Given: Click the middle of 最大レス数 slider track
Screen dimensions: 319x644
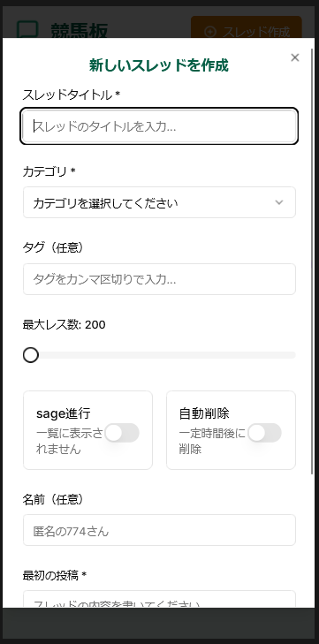Looking at the screenshot, I should point(159,355).
